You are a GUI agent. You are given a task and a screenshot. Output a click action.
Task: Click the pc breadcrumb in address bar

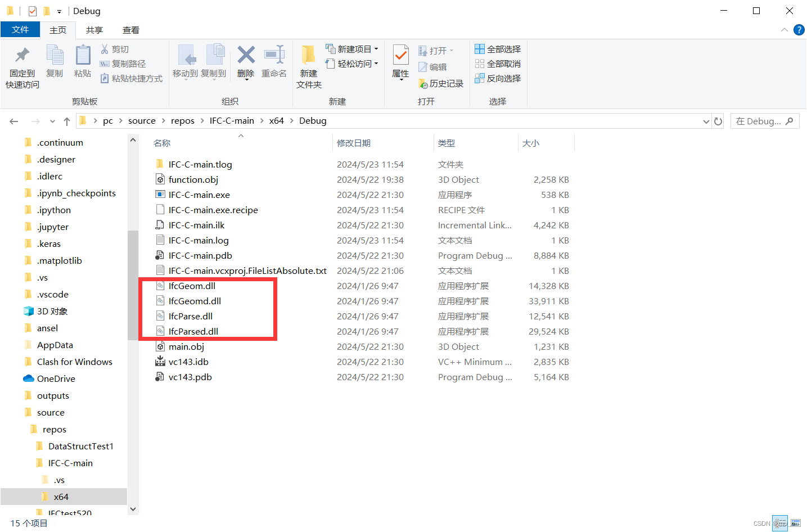[108, 121]
